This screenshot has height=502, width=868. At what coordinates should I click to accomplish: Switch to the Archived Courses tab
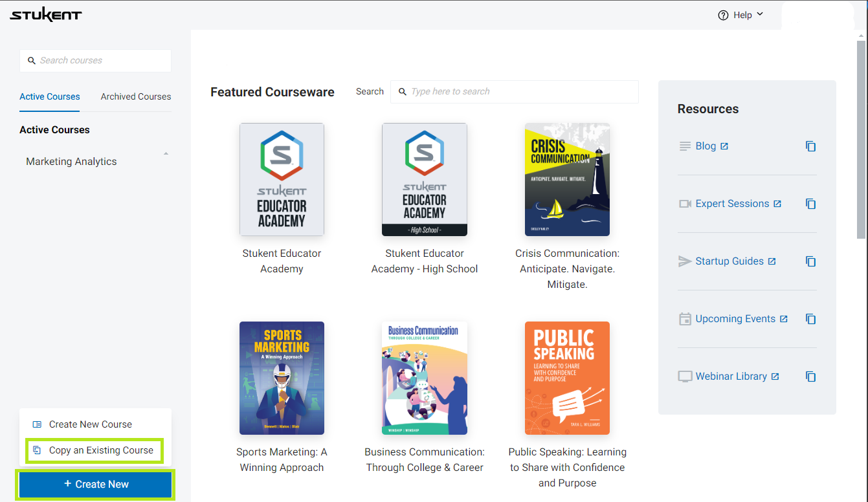136,96
